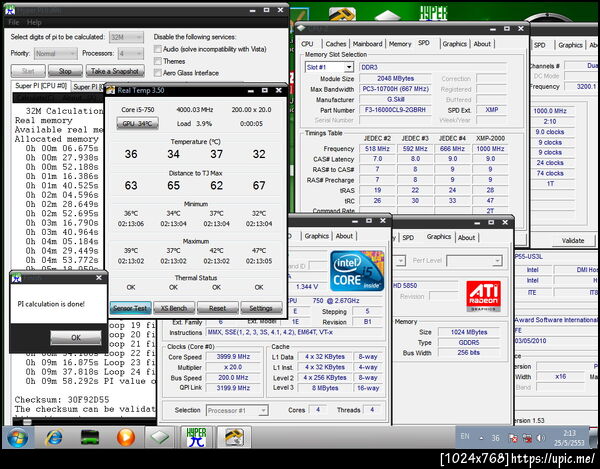This screenshot has width=600, height=469.
Task: Open the Help menu in Hyper PI
Action: point(34,23)
